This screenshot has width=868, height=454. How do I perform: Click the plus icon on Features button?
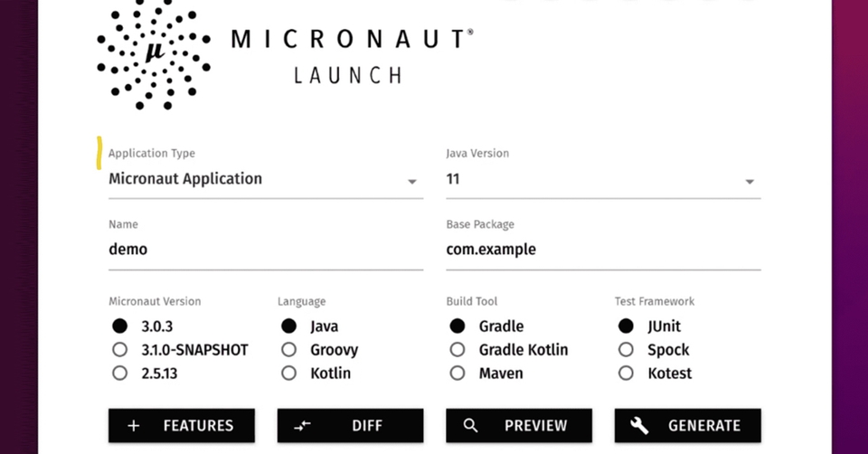coord(134,425)
